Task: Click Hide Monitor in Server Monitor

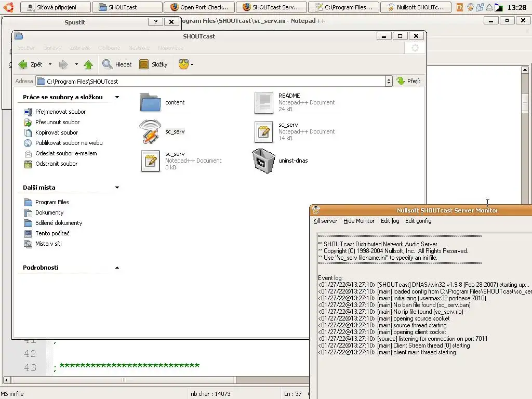Action: [x=359, y=221]
